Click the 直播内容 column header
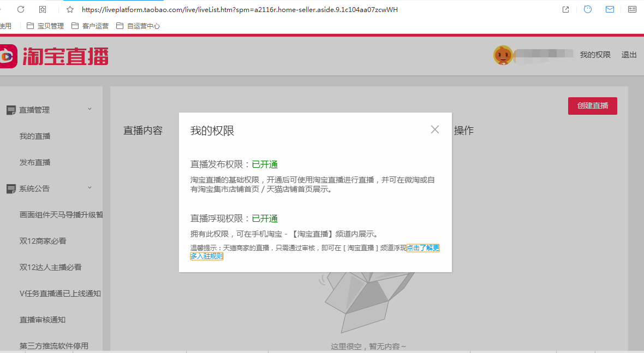This screenshot has width=644, height=353. click(x=143, y=131)
